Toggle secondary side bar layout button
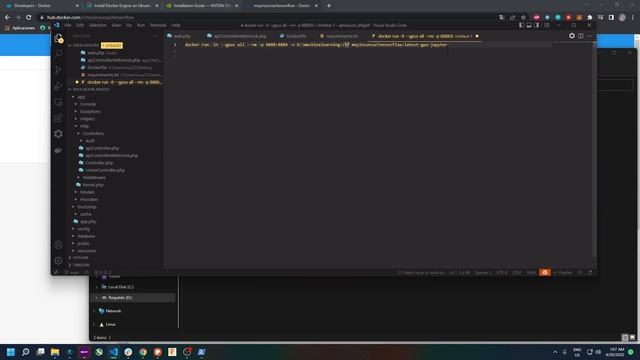The image size is (640, 360). click(x=536, y=25)
